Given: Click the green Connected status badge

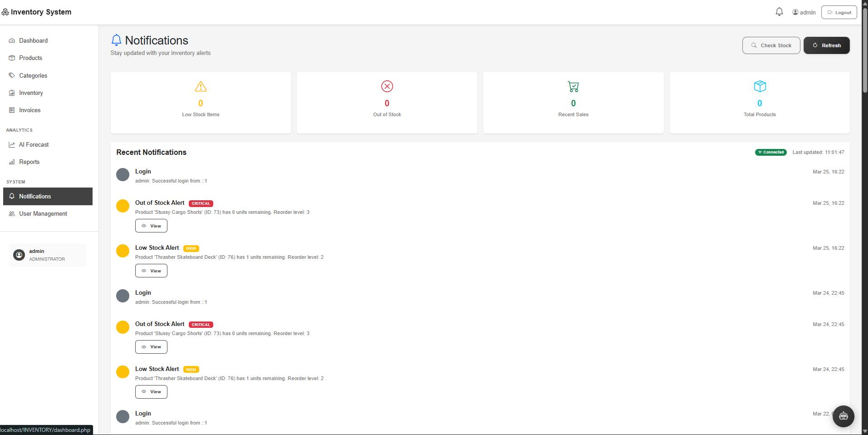Looking at the screenshot, I should [770, 153].
